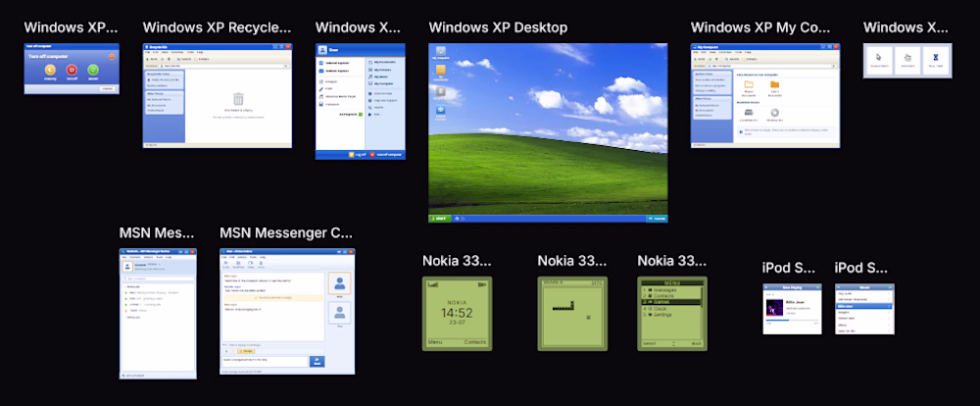
Task: Click the snake on the Nokia Snake screen
Action: pyautogui.click(x=563, y=307)
